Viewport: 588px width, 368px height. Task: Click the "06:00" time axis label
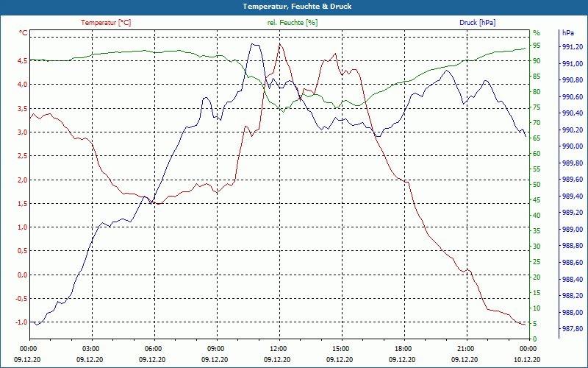[153, 348]
